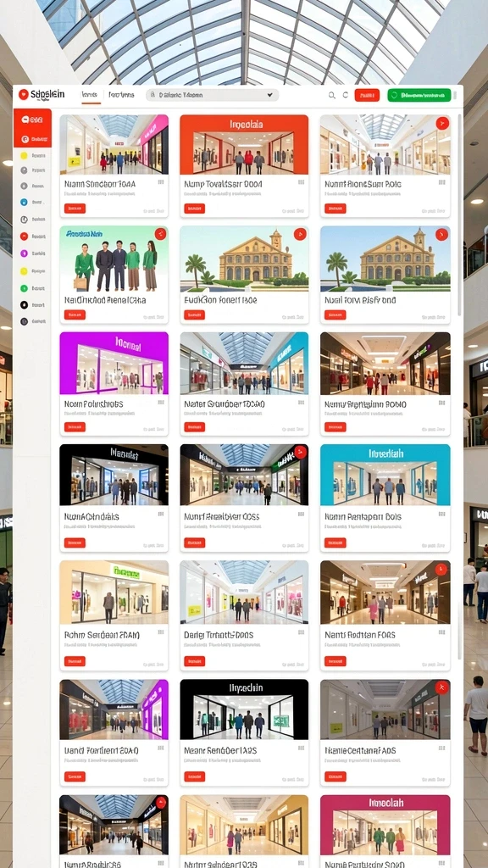Select the clock icon in the sidebar

pos(24,220)
